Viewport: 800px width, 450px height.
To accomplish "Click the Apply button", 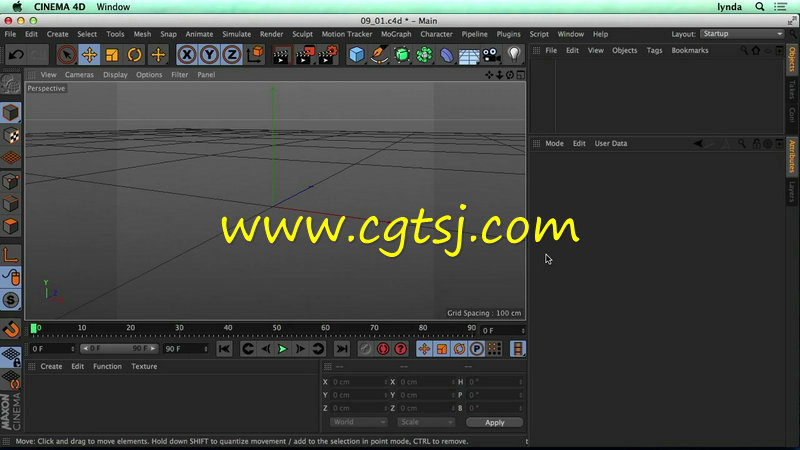I will (x=494, y=422).
